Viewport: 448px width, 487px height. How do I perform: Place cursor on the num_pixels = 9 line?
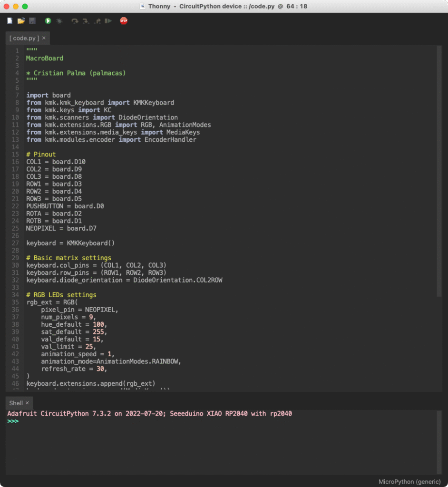tap(68, 317)
